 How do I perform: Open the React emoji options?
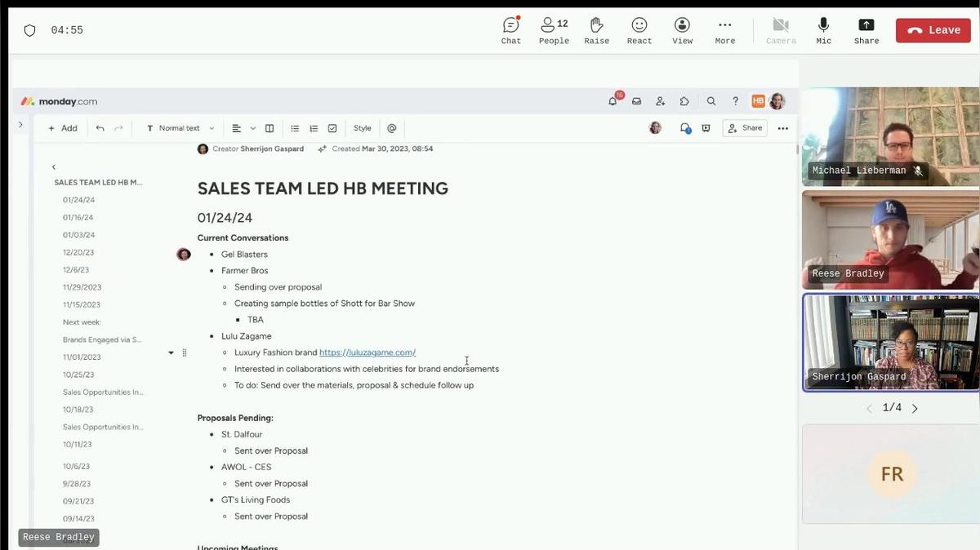(x=639, y=30)
